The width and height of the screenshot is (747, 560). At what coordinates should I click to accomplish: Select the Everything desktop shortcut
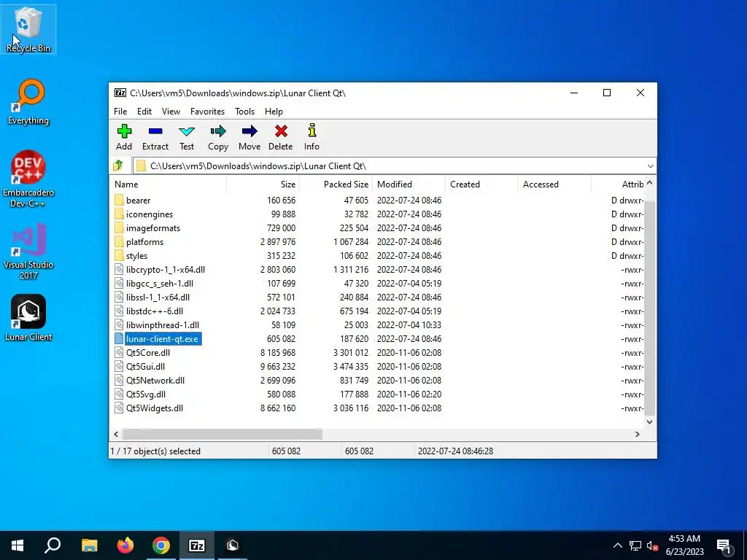pos(28,102)
